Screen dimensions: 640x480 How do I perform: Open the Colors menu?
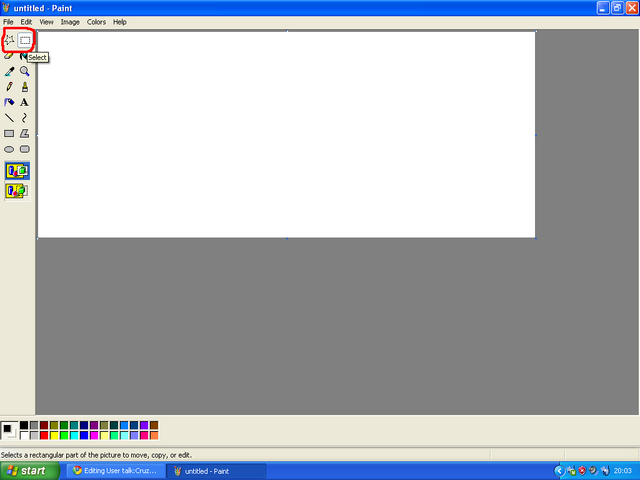96,22
